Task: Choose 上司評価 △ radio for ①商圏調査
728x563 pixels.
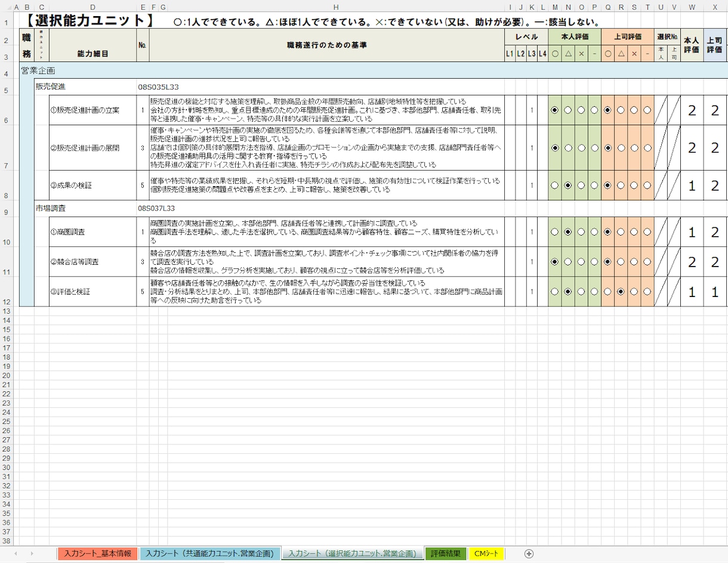Action: coord(621,232)
